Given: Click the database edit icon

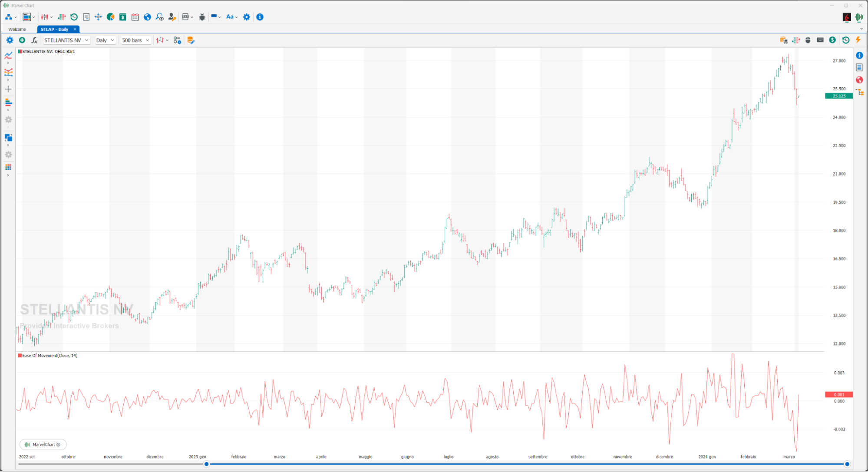Looking at the screenshot, I should coord(190,40).
